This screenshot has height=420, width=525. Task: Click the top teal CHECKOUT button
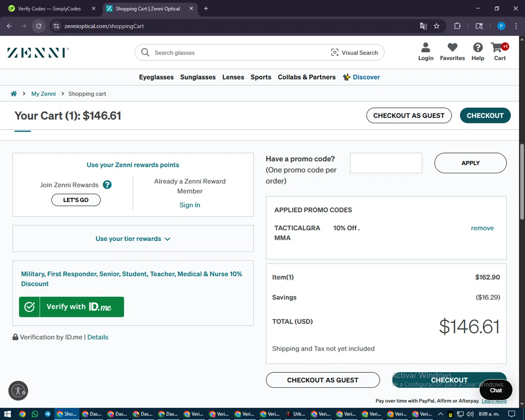pos(485,115)
